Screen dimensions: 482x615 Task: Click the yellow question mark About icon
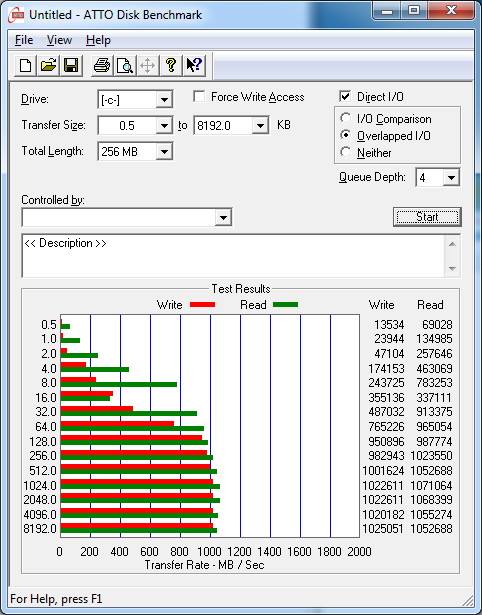171,65
